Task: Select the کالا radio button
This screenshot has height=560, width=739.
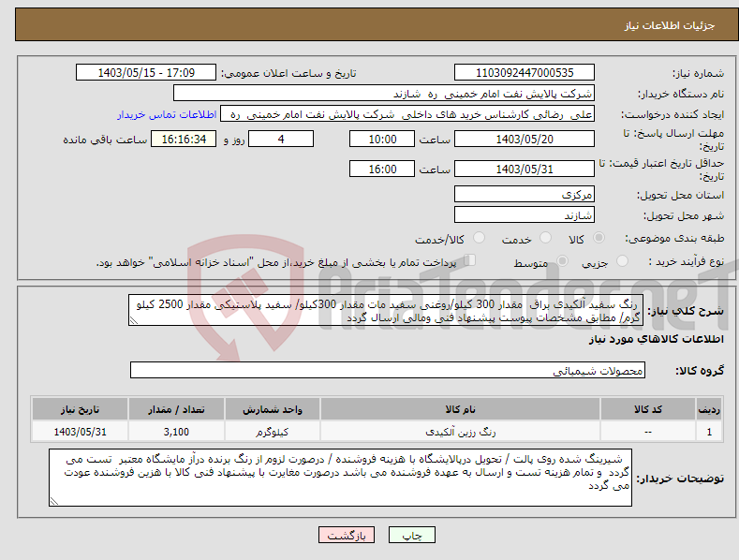Action: [599, 238]
